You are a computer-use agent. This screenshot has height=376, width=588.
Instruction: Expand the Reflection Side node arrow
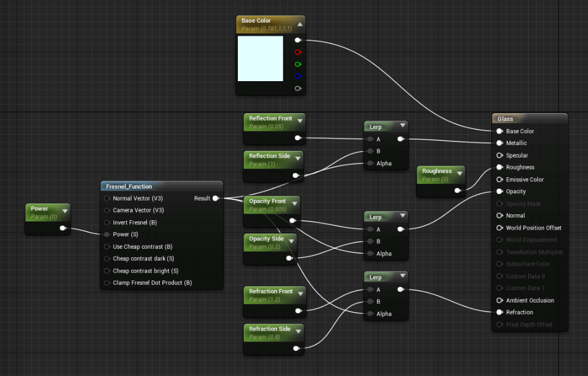pyautogui.click(x=298, y=159)
